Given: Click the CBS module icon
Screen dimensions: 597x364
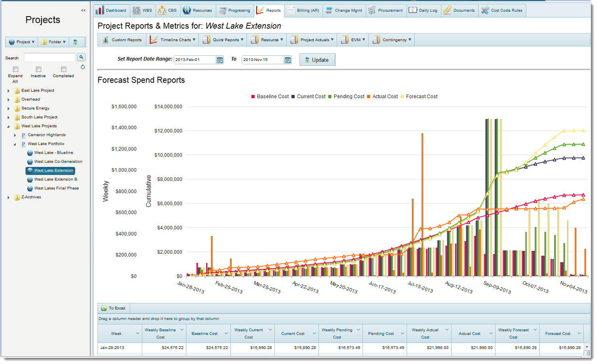Looking at the screenshot, I should [x=161, y=10].
